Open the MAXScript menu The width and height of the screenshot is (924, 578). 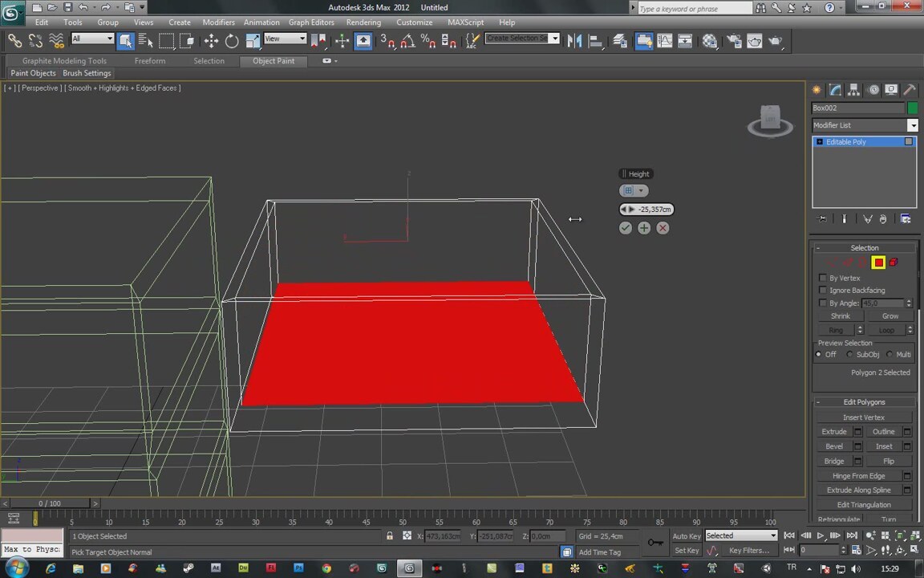tap(465, 22)
